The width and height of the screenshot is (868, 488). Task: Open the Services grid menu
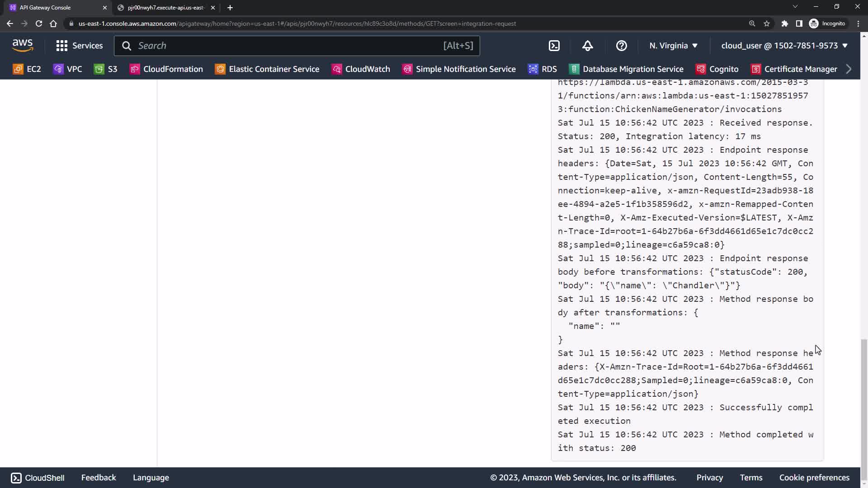80,46
